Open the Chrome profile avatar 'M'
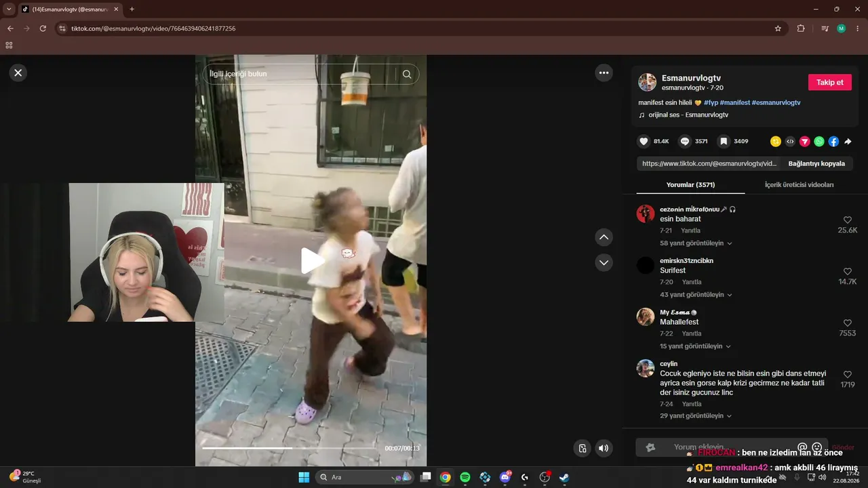868x488 pixels. 841,28
